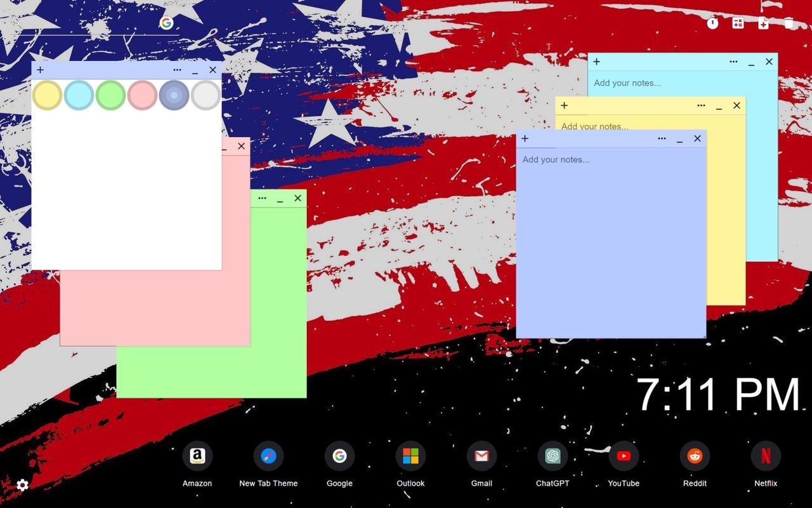Open the white note's three-dot options menu
Screen dimensions: 812x508
coord(177,70)
